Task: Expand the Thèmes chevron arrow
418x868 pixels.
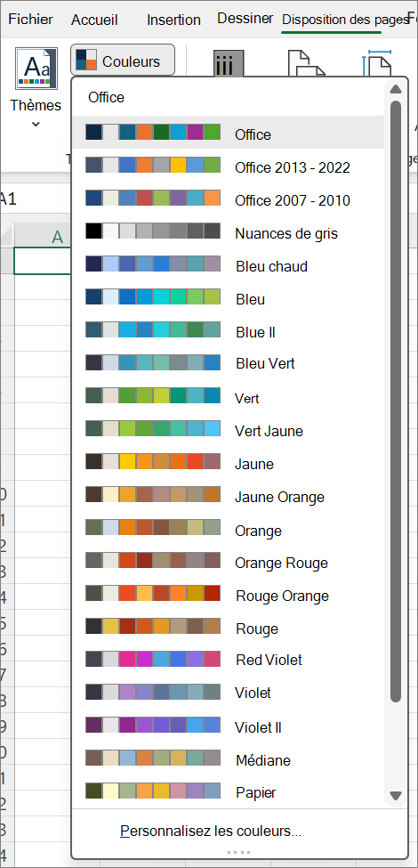Action: point(36,124)
